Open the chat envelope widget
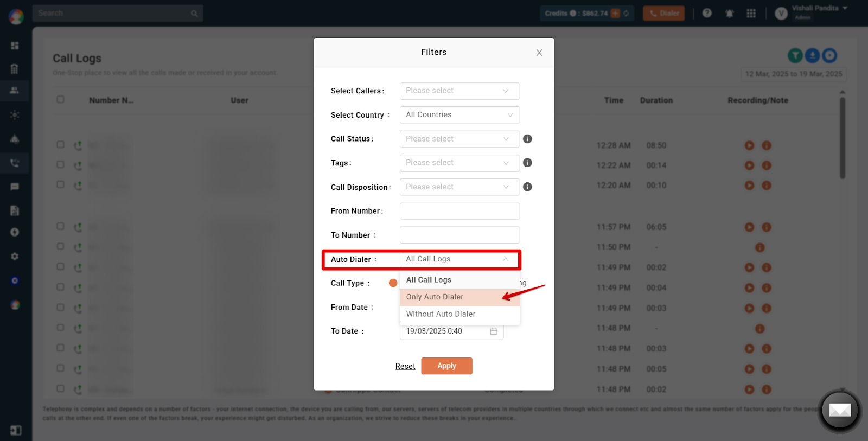 tap(840, 411)
